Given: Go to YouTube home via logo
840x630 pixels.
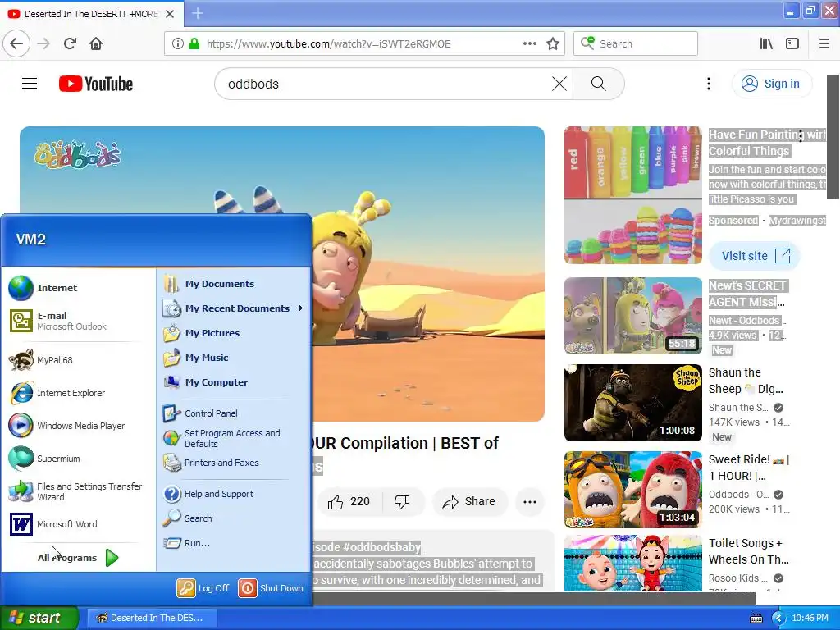Looking at the screenshot, I should point(96,84).
